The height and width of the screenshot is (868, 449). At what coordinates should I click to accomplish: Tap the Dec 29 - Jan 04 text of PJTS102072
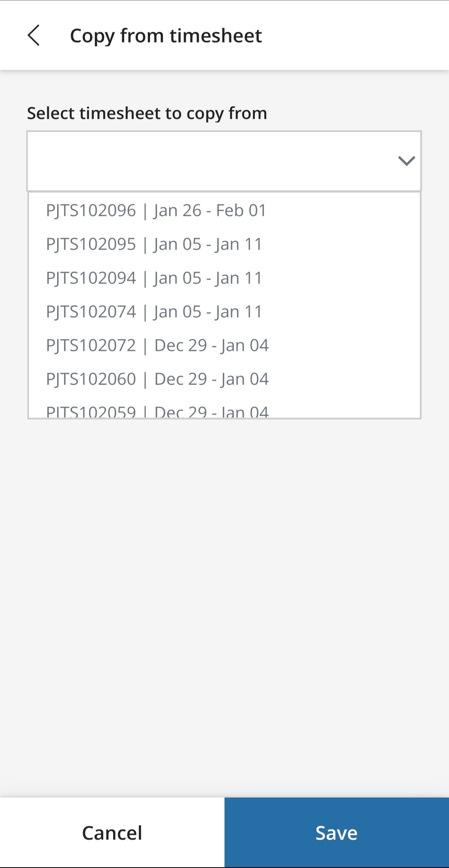pyautogui.click(x=211, y=346)
